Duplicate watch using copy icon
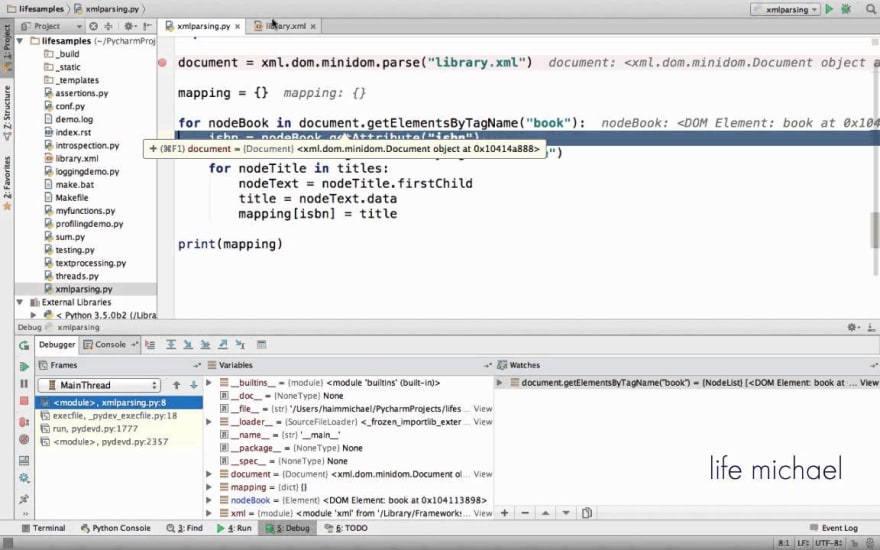The image size is (880, 550). click(x=586, y=513)
